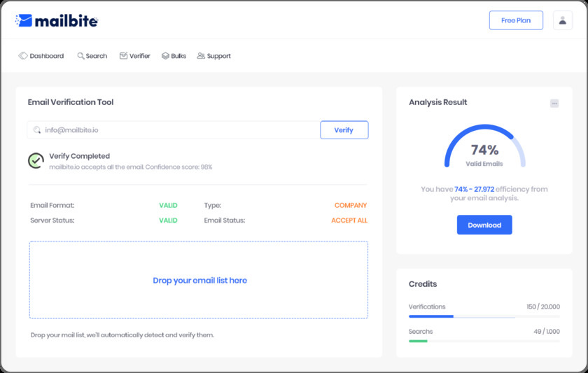588x373 pixels.
Task: Click the 'Drop your mail list' helper text
Action: pyautogui.click(x=122, y=335)
